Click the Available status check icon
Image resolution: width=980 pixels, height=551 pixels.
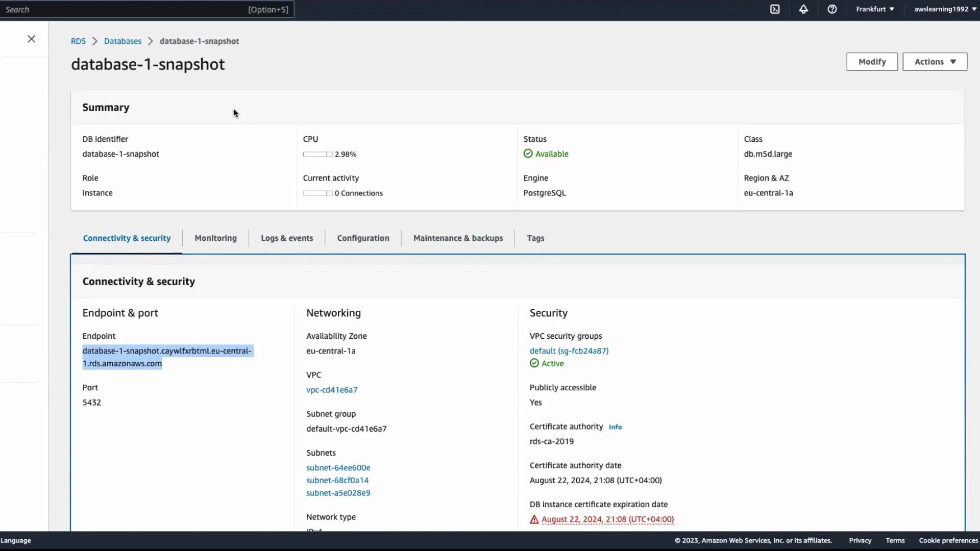[527, 154]
